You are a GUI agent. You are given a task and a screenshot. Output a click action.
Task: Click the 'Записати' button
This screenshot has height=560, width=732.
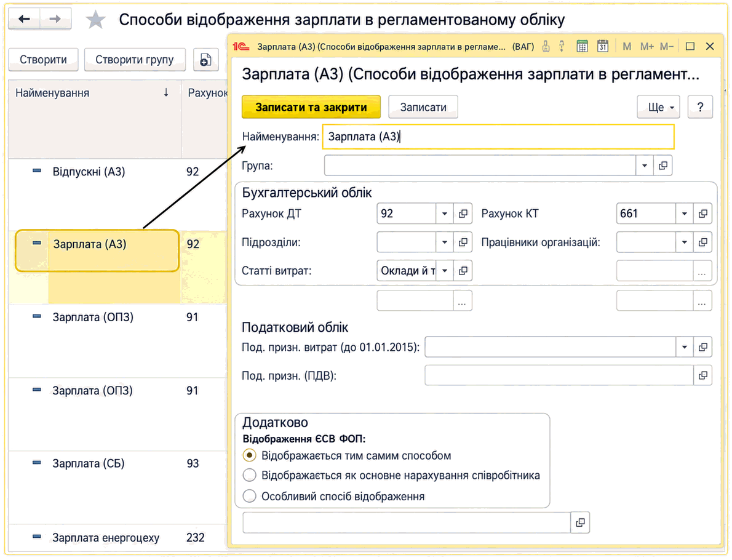tap(423, 107)
